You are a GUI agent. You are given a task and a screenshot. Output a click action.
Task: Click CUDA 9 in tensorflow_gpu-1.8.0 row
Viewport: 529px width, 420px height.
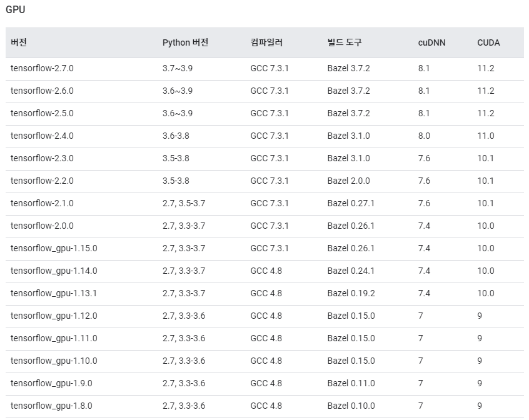(x=480, y=406)
